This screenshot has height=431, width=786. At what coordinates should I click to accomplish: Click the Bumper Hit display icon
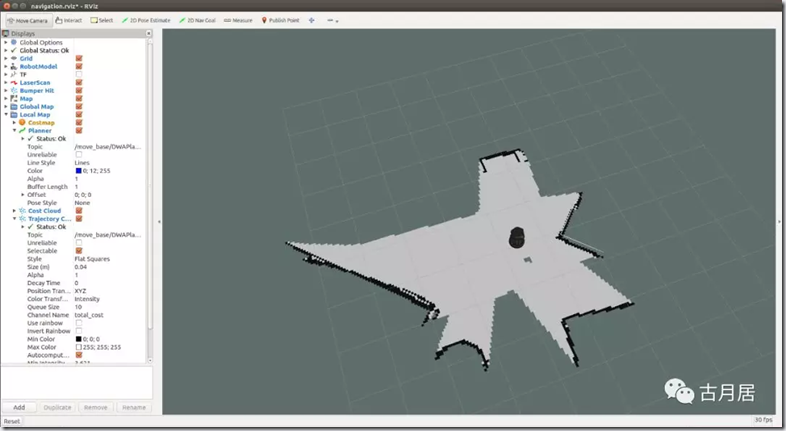14,90
